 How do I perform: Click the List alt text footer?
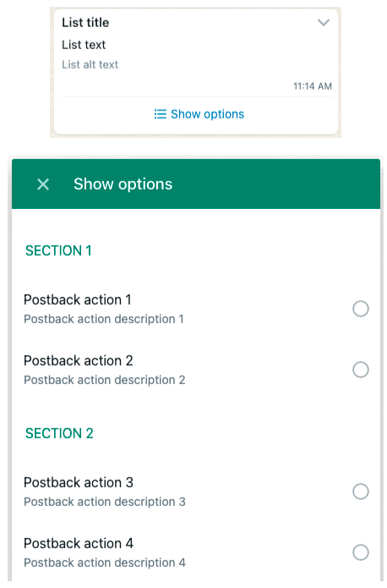(x=90, y=64)
